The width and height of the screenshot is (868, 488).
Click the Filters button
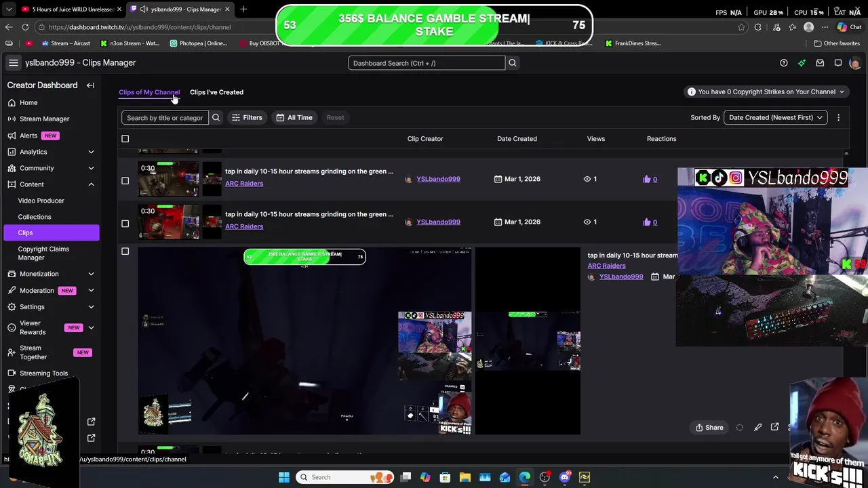[247, 117]
